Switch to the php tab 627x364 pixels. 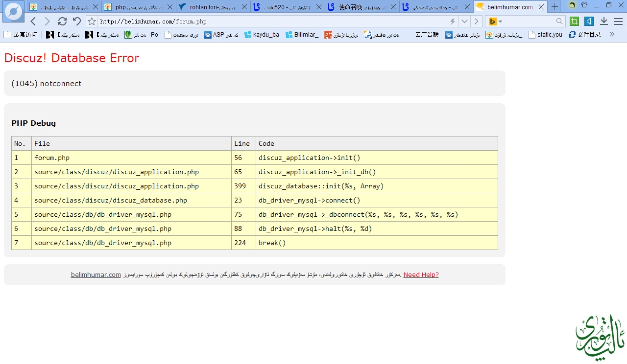pos(139,7)
